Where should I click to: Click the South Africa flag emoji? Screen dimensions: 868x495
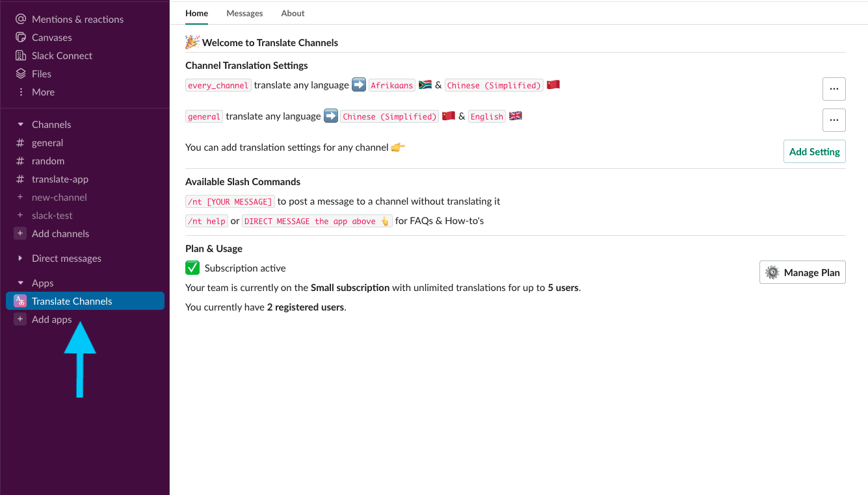click(x=425, y=85)
